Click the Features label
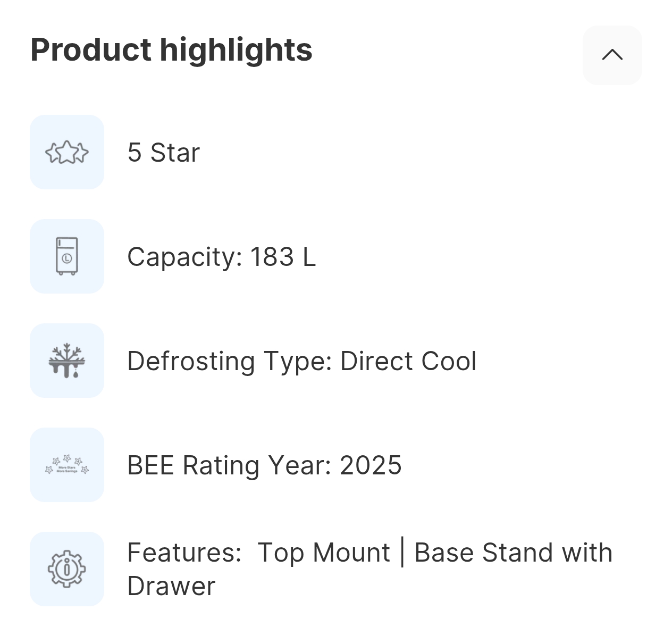672x635 pixels. [x=184, y=553]
